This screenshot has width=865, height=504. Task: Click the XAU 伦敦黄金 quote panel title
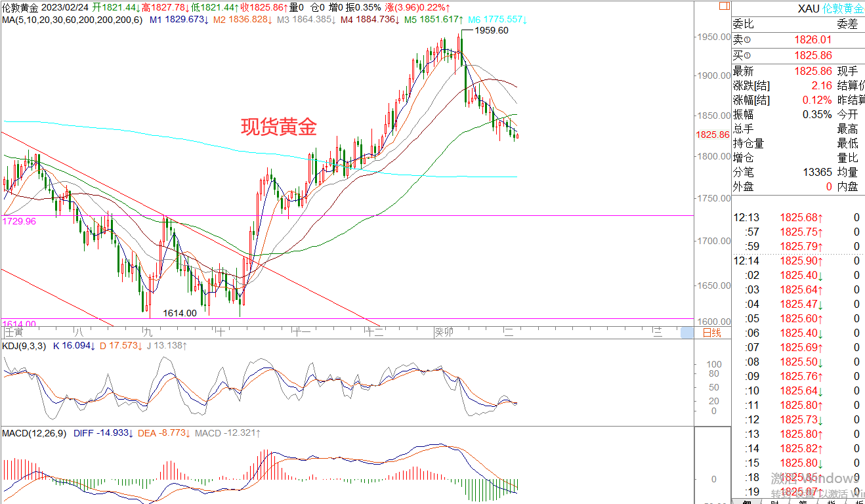[x=831, y=9]
